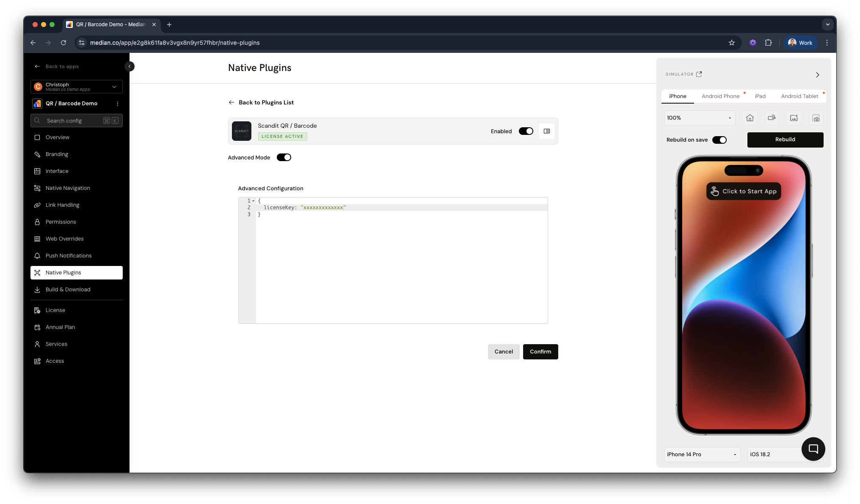Select the iPad simulator tab

click(760, 96)
